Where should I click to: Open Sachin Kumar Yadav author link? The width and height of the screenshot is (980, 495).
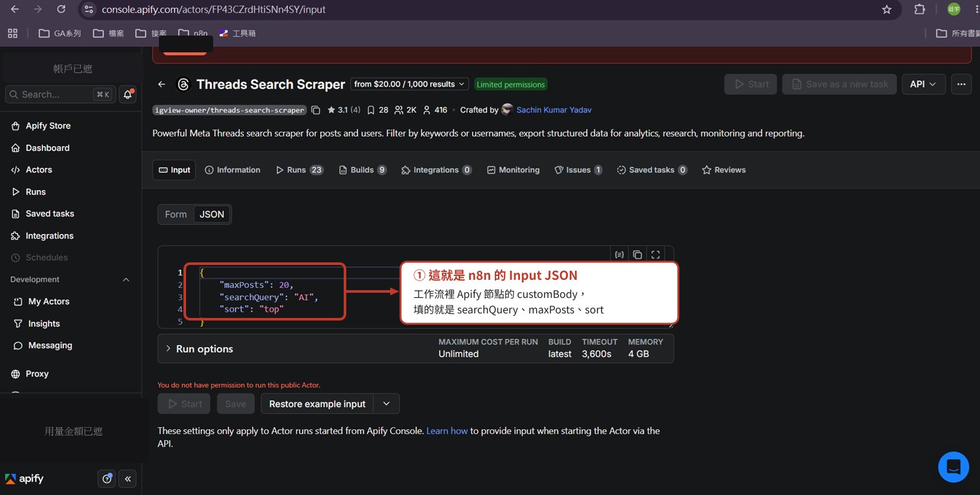554,110
